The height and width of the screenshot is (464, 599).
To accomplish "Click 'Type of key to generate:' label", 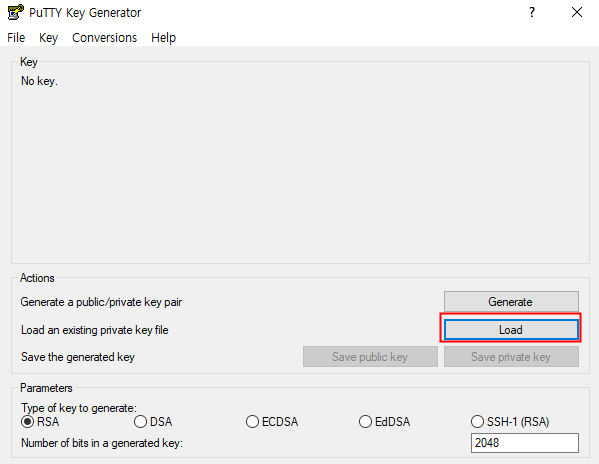I will pos(79,408).
